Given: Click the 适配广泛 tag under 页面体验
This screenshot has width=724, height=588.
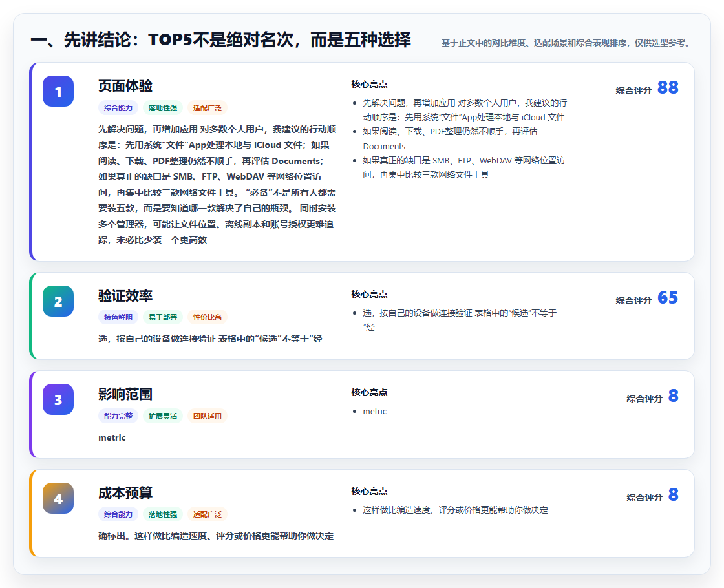Looking at the screenshot, I should coord(208,108).
